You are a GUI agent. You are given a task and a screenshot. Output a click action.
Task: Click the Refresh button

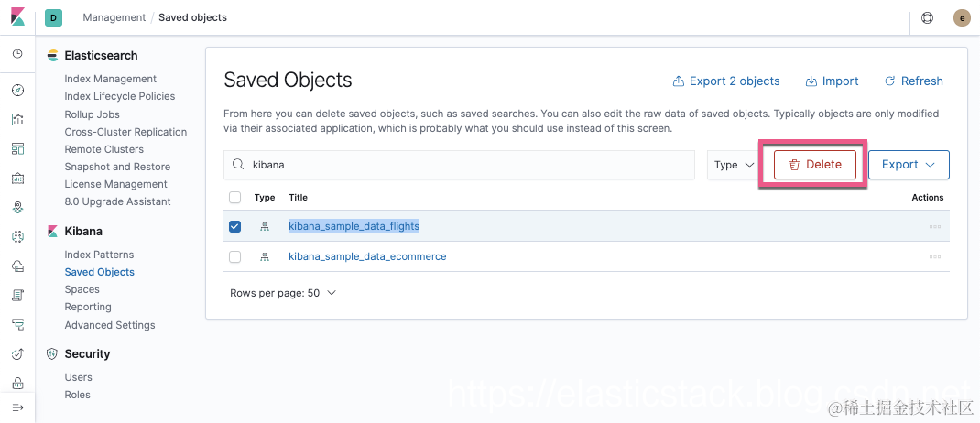914,81
